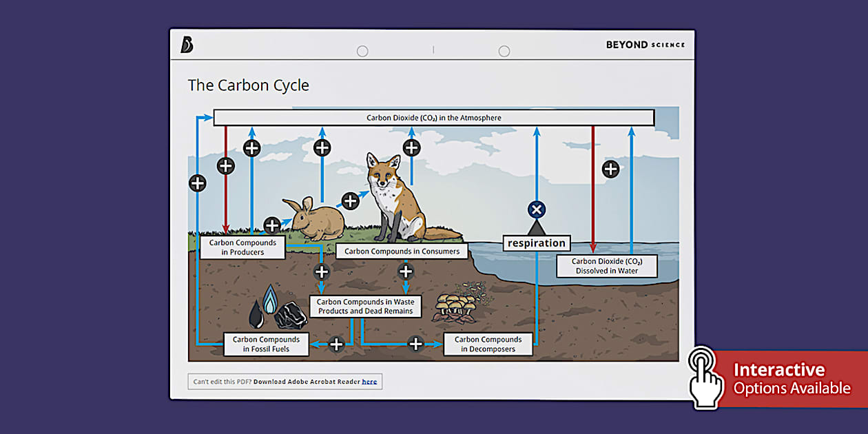Toggle the plus icon beside the water arrows
This screenshot has height=434, width=868.
click(610, 169)
